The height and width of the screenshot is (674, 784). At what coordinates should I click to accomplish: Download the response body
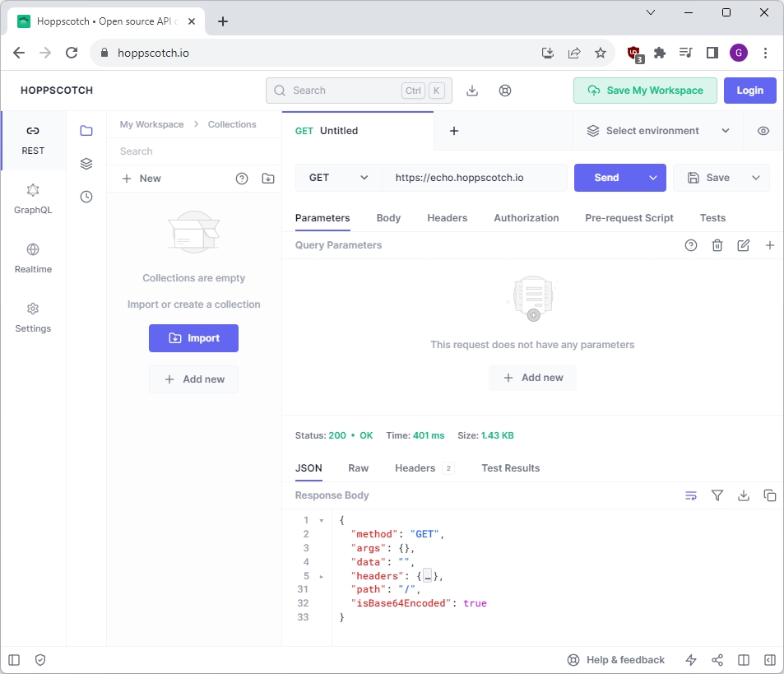click(x=743, y=495)
